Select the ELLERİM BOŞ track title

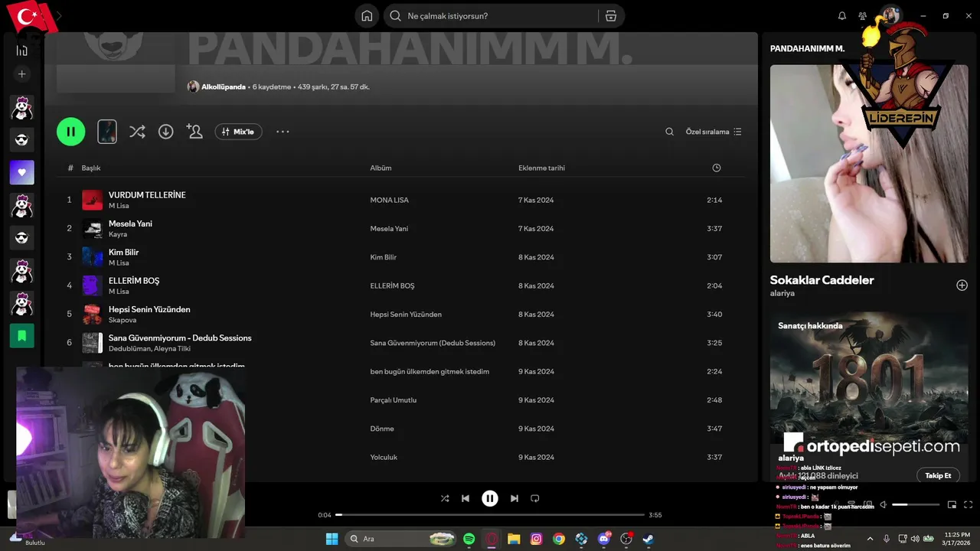click(x=134, y=281)
